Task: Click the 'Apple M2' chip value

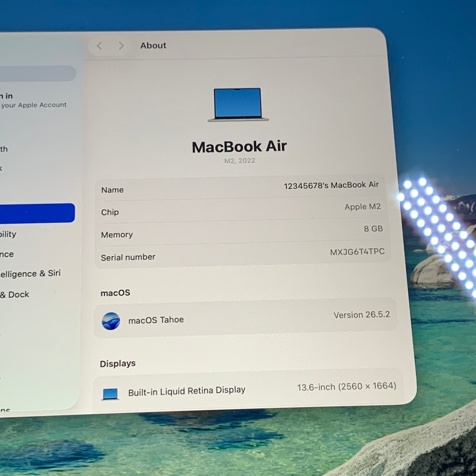Action: [363, 207]
